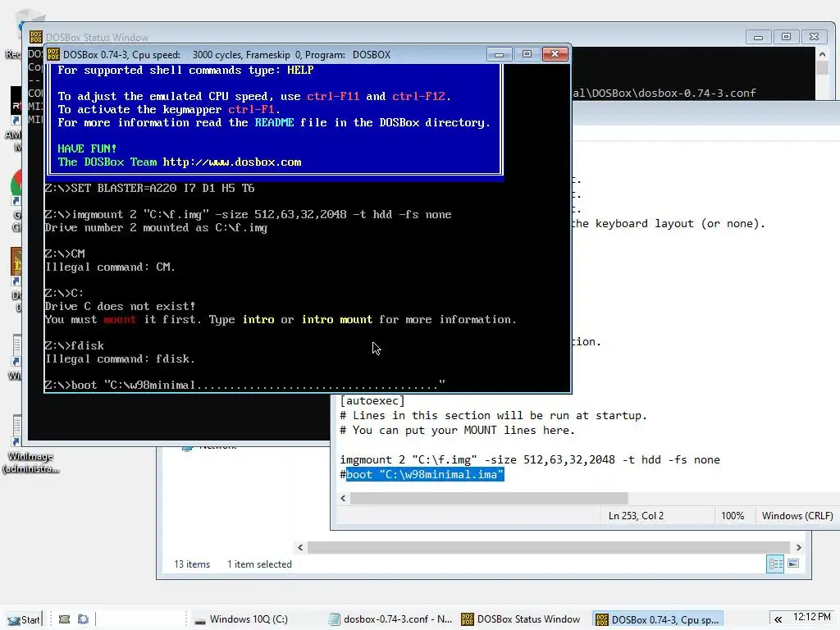Show hidden system tray icons
This screenshot has height=630, width=840.
pos(778,619)
